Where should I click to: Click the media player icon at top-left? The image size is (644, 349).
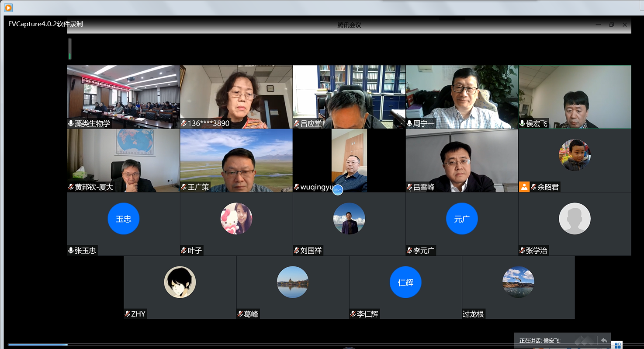click(x=8, y=7)
